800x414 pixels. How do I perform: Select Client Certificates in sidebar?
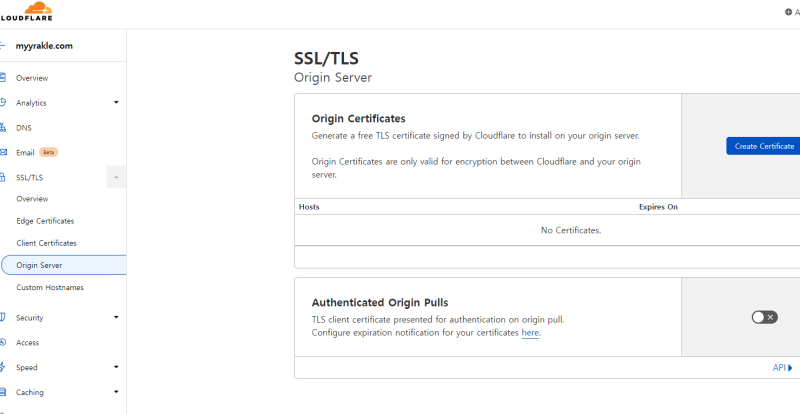46,243
